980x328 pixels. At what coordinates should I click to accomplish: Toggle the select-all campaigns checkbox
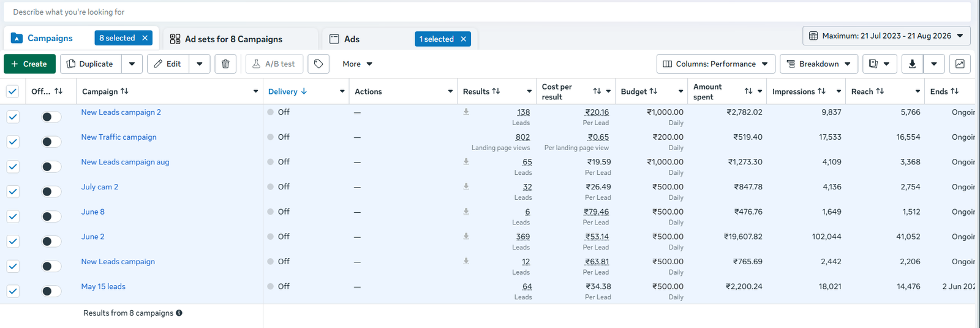(12, 91)
